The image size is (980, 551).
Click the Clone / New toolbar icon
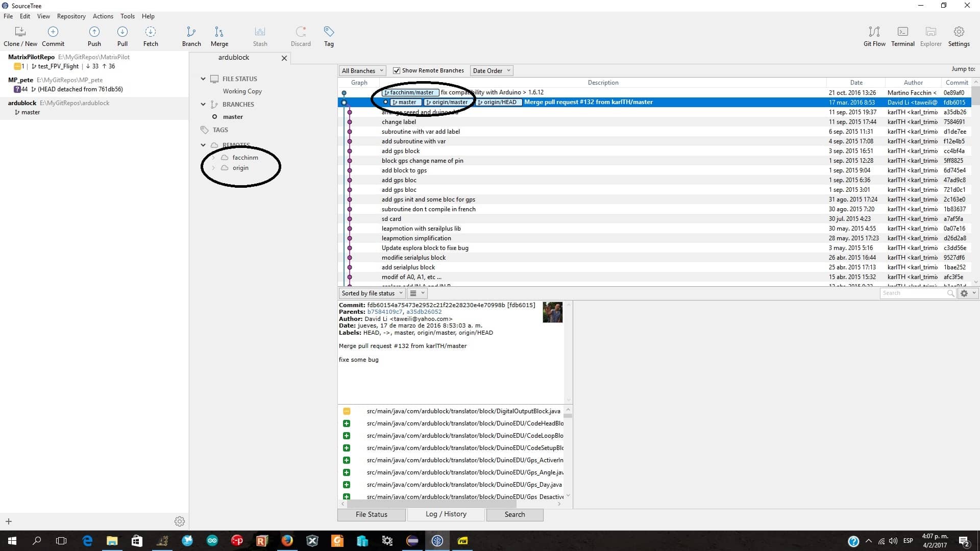[20, 32]
